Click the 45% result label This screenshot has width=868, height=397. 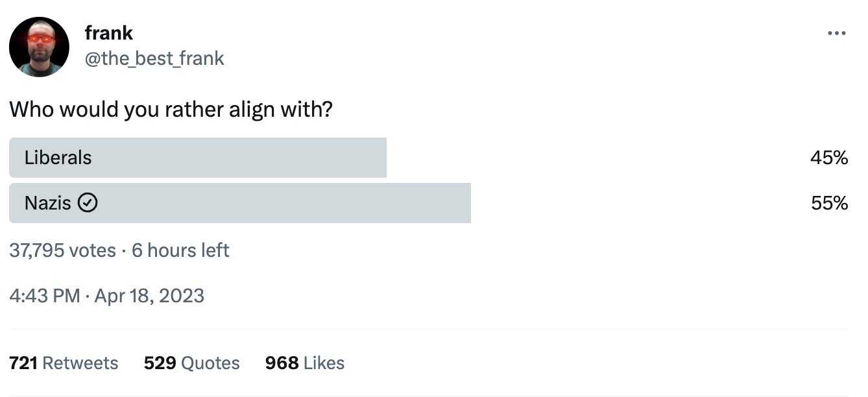(x=829, y=158)
